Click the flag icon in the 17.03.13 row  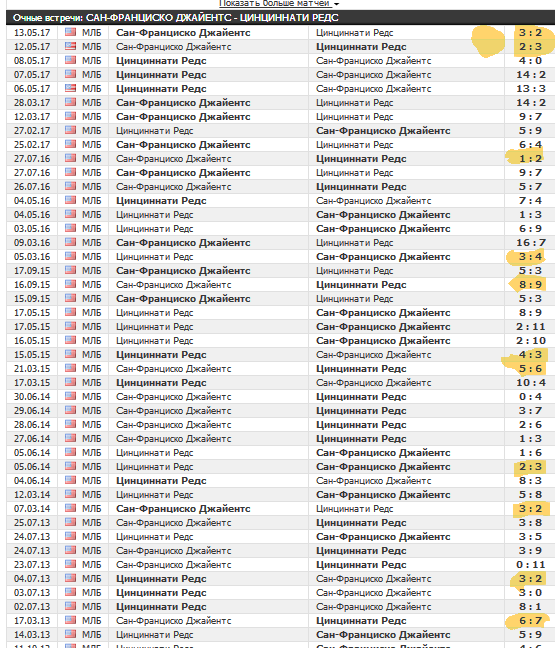(71, 620)
